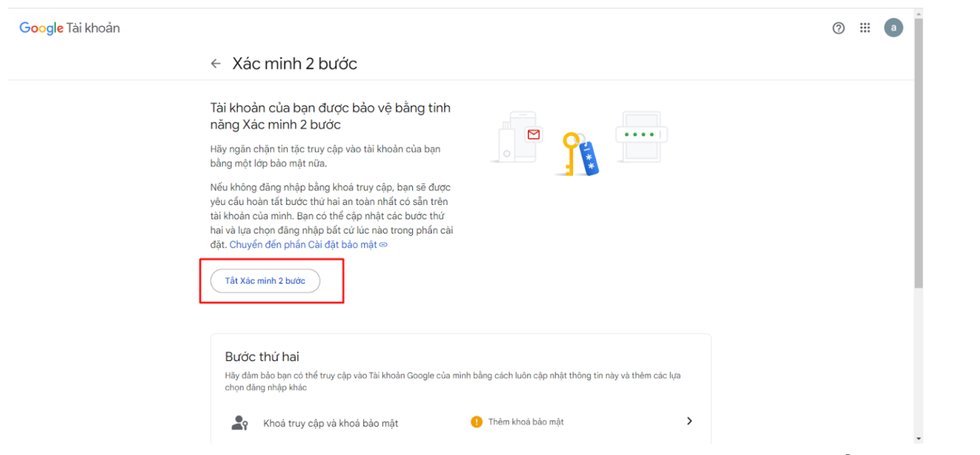
Task: Open the Google apps grid launcher
Action: 865,28
